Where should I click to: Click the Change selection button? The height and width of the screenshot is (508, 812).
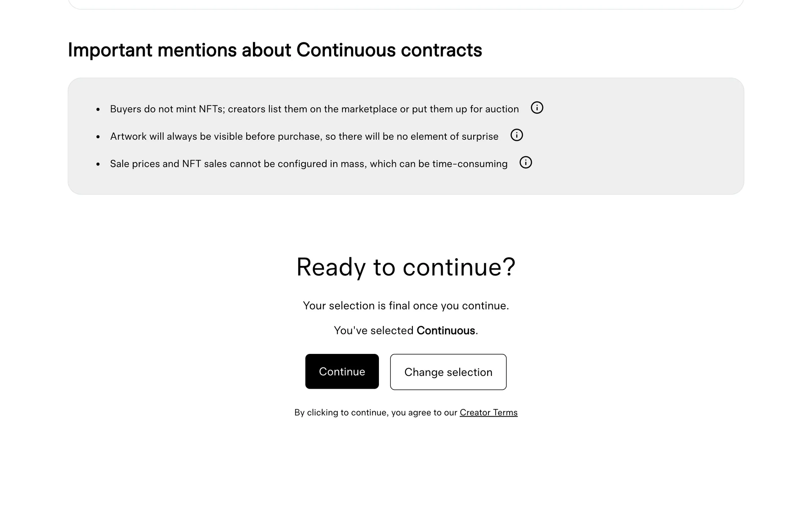click(x=448, y=372)
